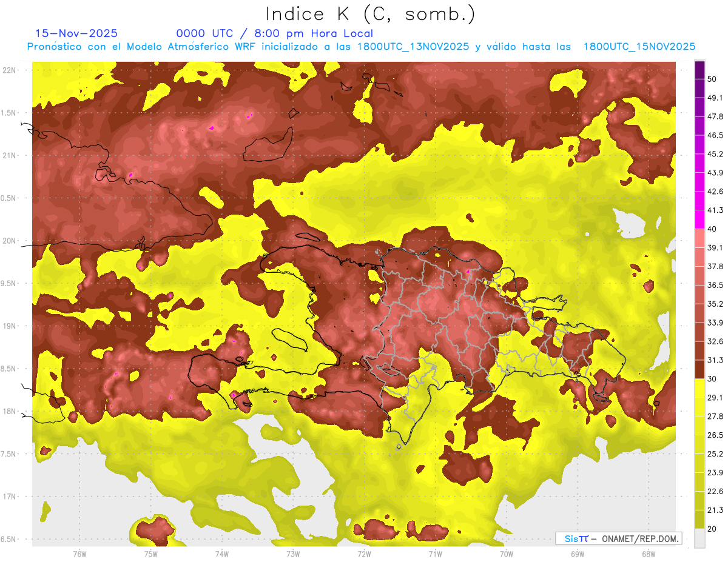The height and width of the screenshot is (562, 728).
Task: Pick the salmon pink swatch between 39.1 and 40
Action: [x=699, y=238]
